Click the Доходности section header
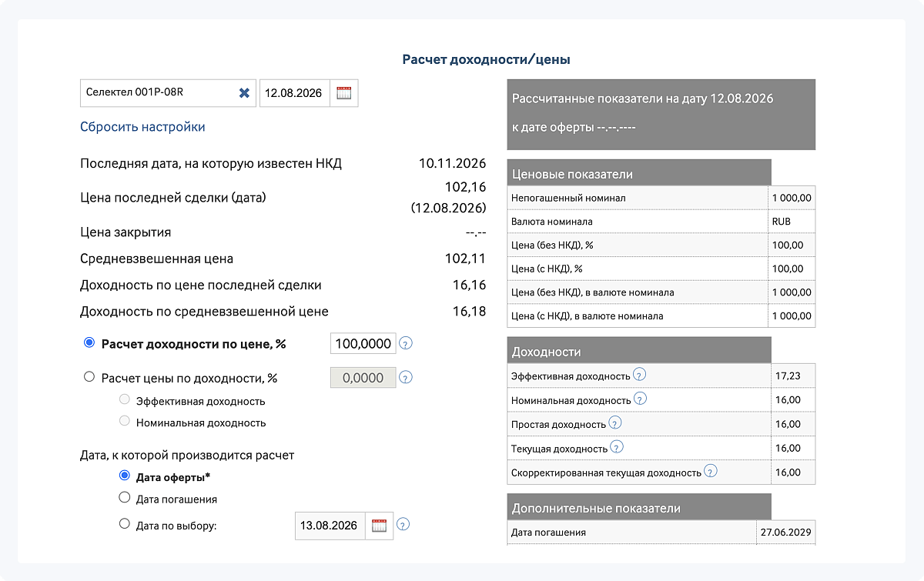The image size is (924, 581). point(639,351)
